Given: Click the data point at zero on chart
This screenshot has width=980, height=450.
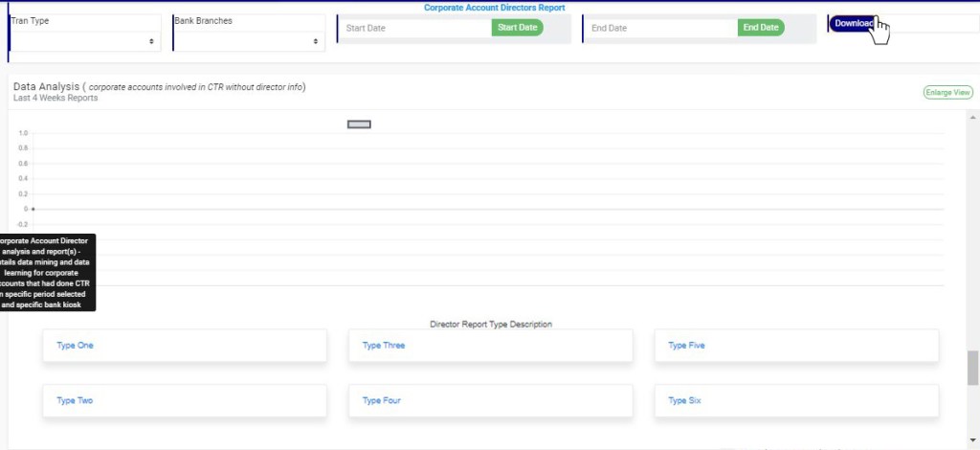Looking at the screenshot, I should click(33, 208).
